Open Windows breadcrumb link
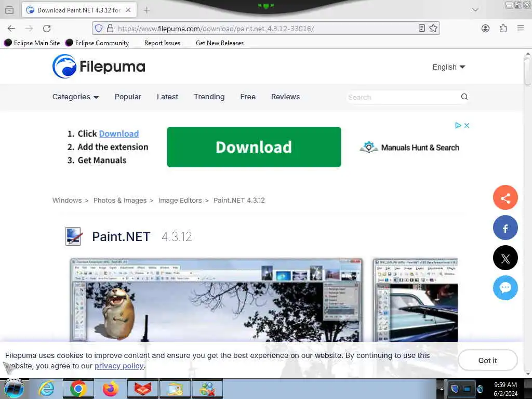This screenshot has height=399, width=532. [67, 200]
